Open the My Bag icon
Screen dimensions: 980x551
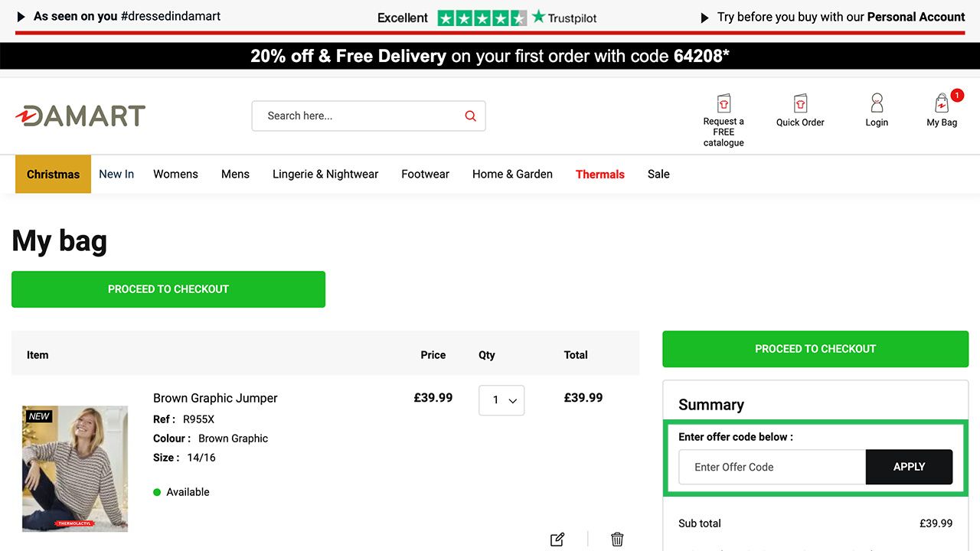coord(942,104)
